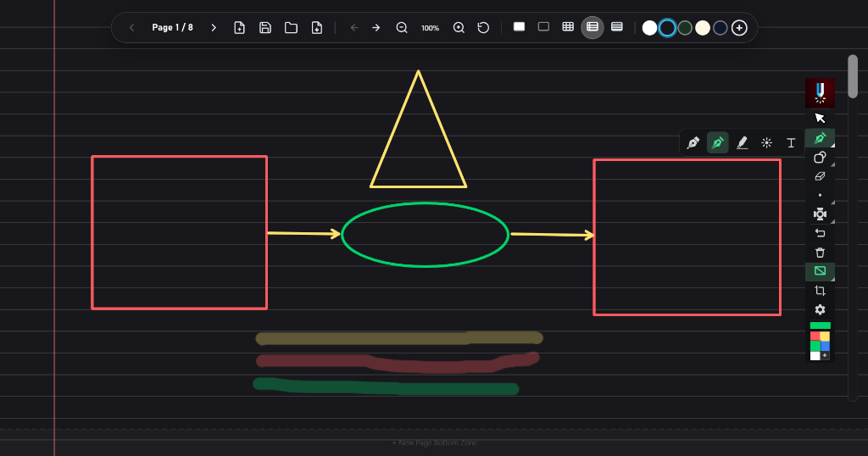This screenshot has width=868, height=456.
Task: Select the solid filled page background
Action: tap(520, 26)
